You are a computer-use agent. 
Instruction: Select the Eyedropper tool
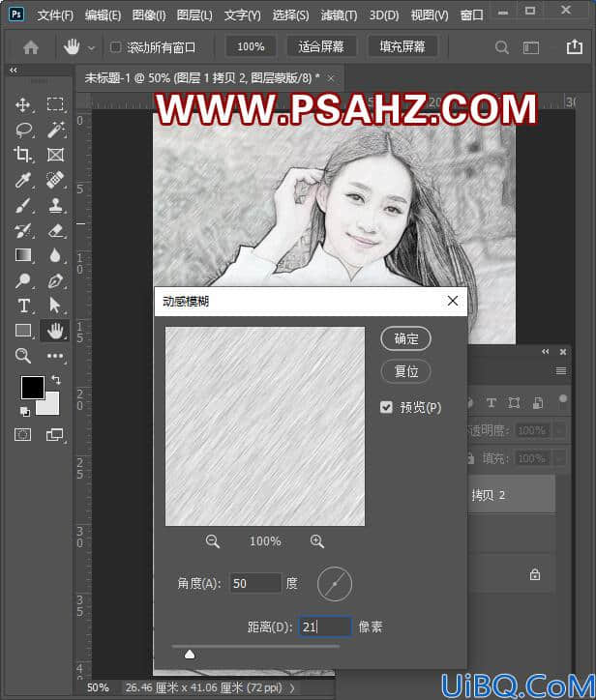click(x=23, y=180)
